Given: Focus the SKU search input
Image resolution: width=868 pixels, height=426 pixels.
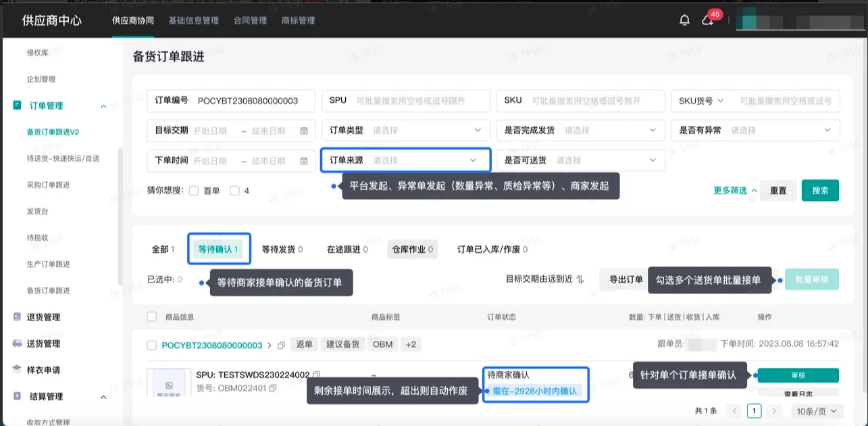Looking at the screenshot, I should [x=581, y=100].
